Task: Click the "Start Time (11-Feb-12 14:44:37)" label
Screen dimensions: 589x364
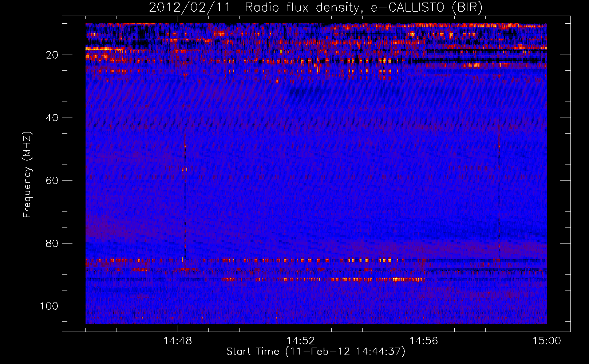Action: (x=316, y=352)
